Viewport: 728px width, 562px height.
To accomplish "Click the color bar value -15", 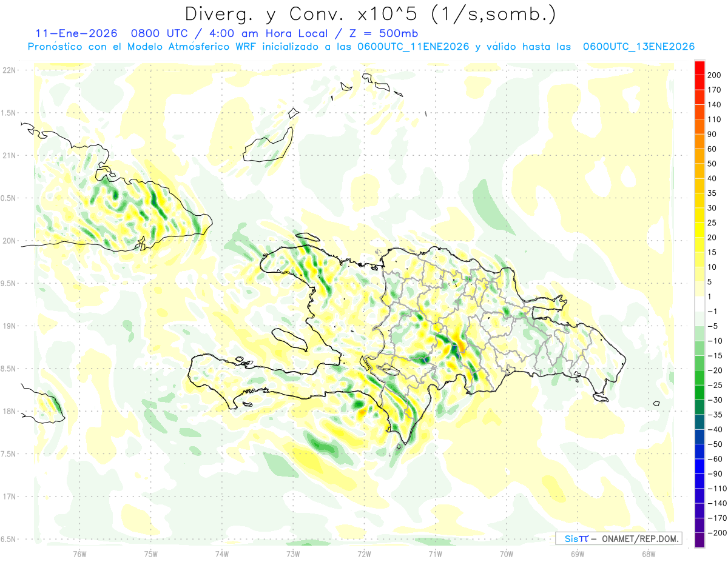I will 714,356.
